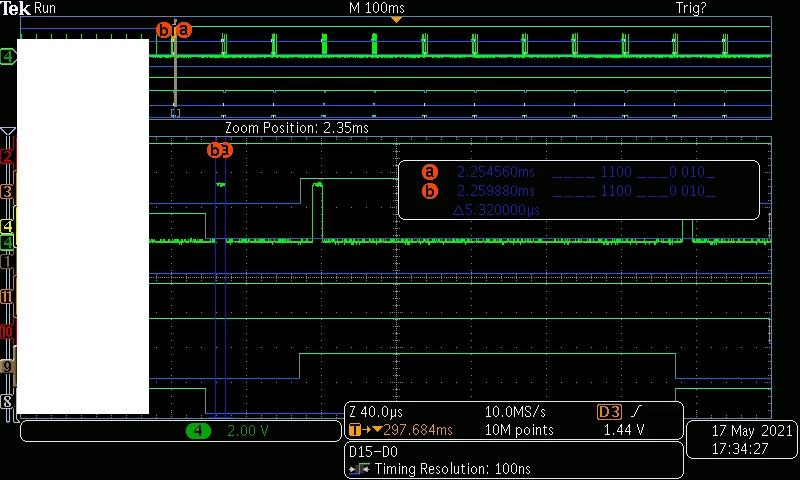Select the red digital channel 2 label

[7, 157]
